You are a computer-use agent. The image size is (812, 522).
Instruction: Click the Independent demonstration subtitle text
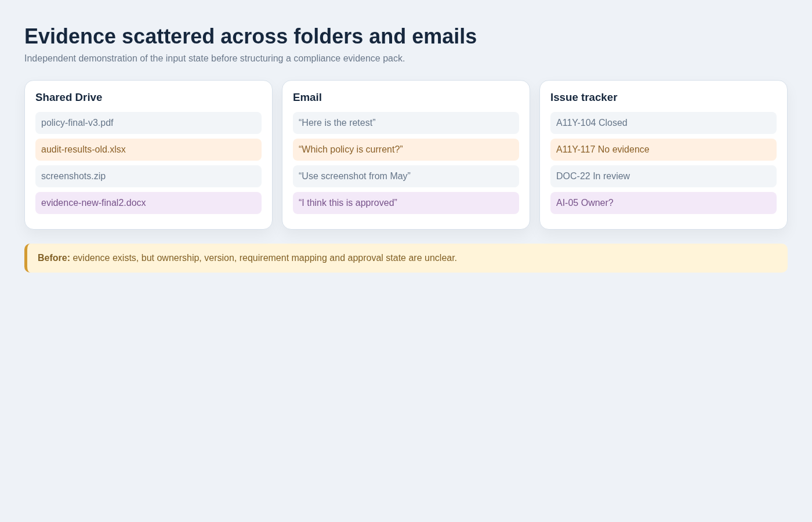point(215,59)
